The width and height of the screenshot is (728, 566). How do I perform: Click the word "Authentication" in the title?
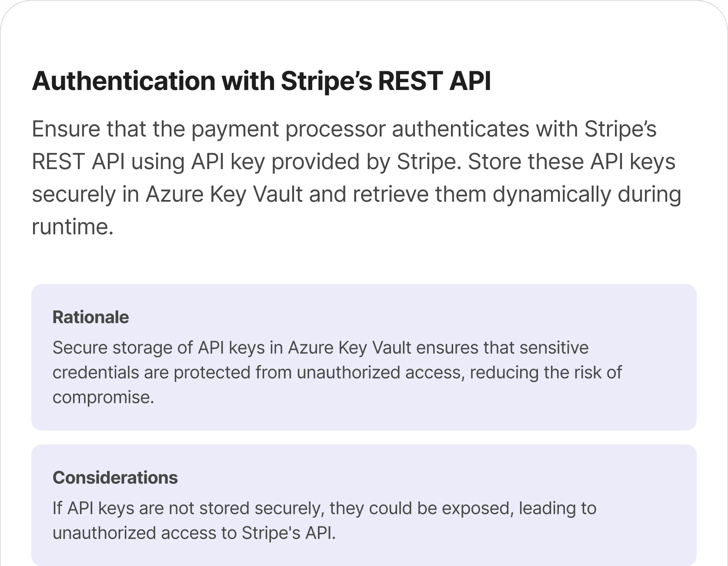click(124, 81)
